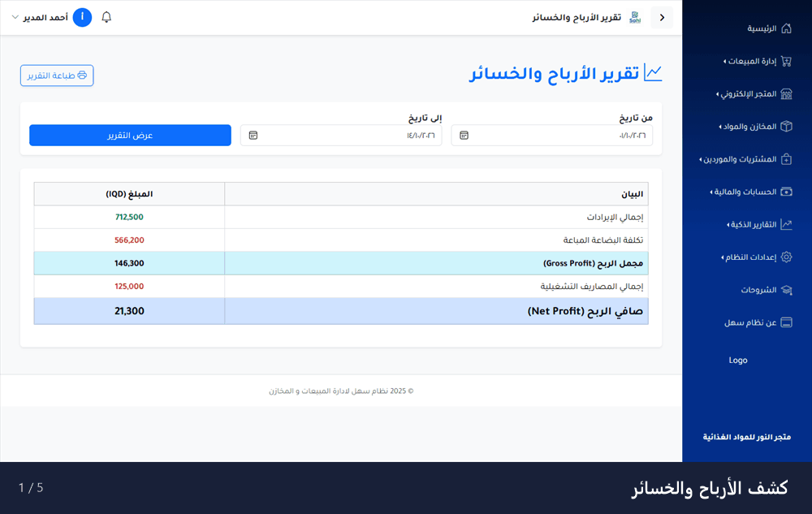The image size is (812, 514).
Task: Click the 712,500 amount
Action: 129,218
